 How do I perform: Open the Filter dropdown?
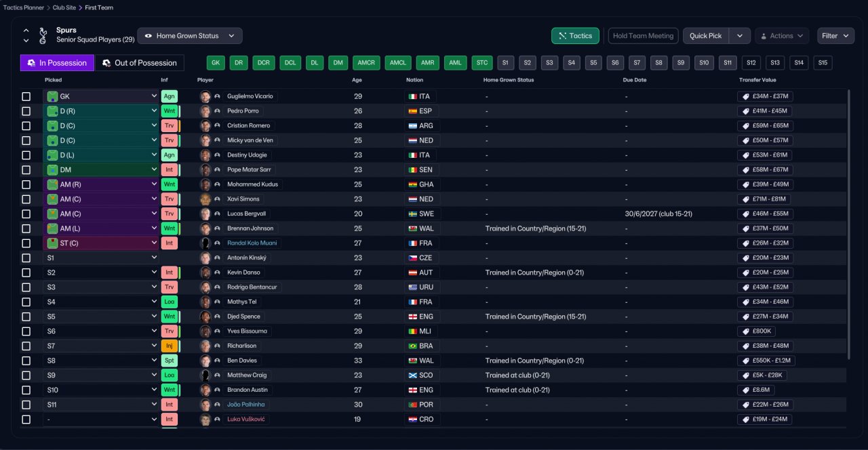click(x=836, y=36)
